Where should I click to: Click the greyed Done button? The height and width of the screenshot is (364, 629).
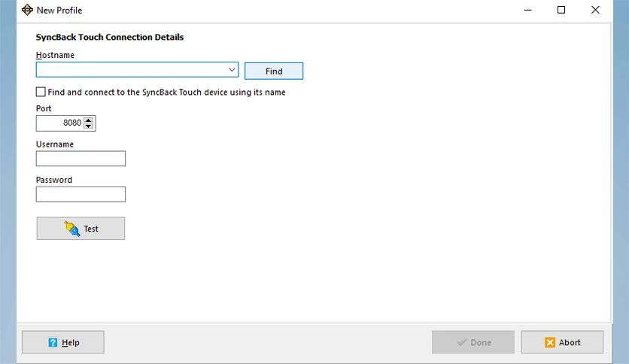473,342
